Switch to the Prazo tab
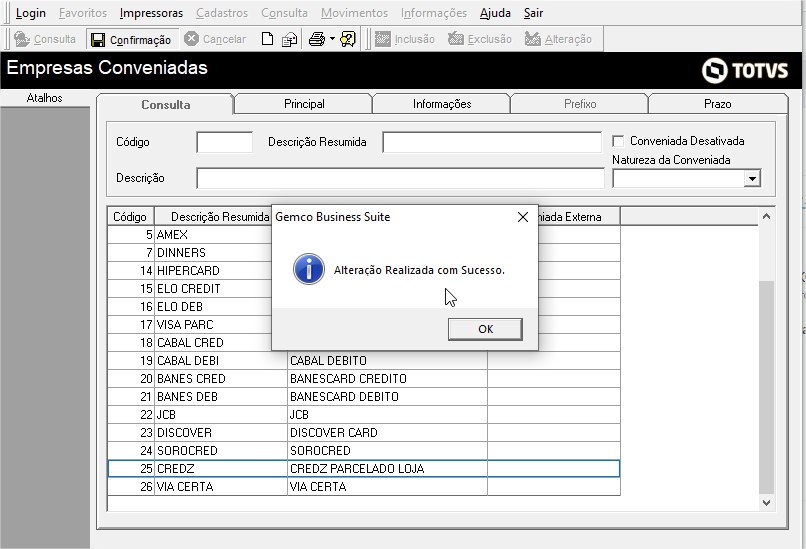Screen dimensions: 806x549 click(718, 104)
